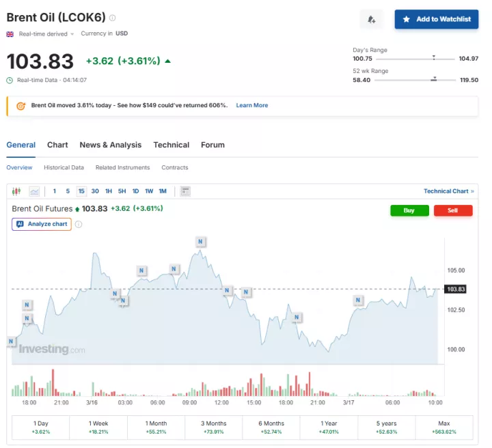Open the Technical Chart expander link
492x448 pixels.
pyautogui.click(x=448, y=191)
